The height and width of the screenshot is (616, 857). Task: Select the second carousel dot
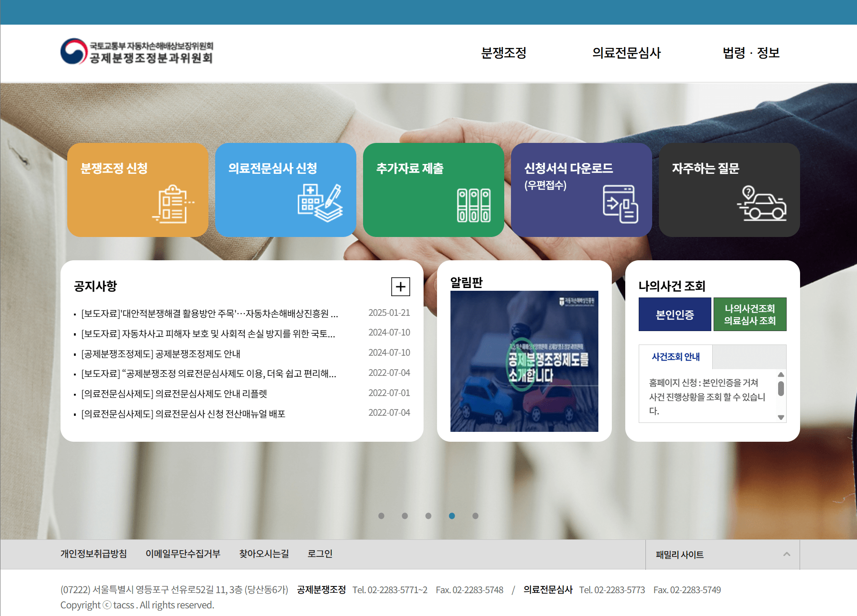pyautogui.click(x=405, y=516)
